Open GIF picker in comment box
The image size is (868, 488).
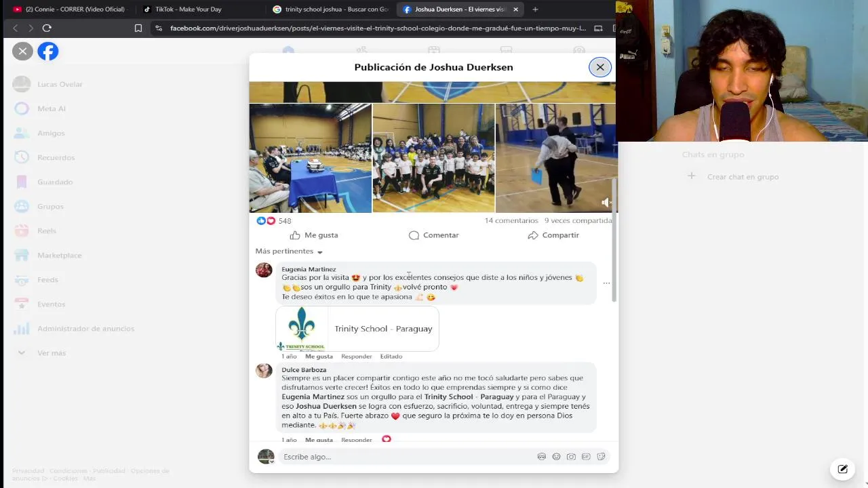[586, 457]
